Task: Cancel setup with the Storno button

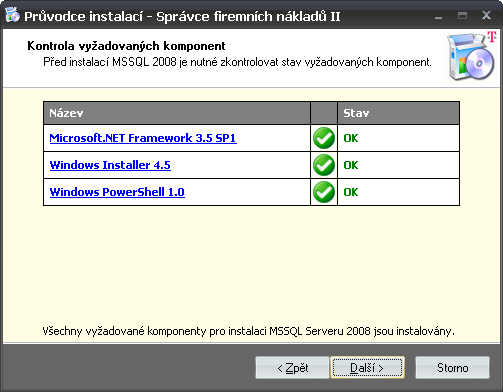Action: click(x=452, y=368)
